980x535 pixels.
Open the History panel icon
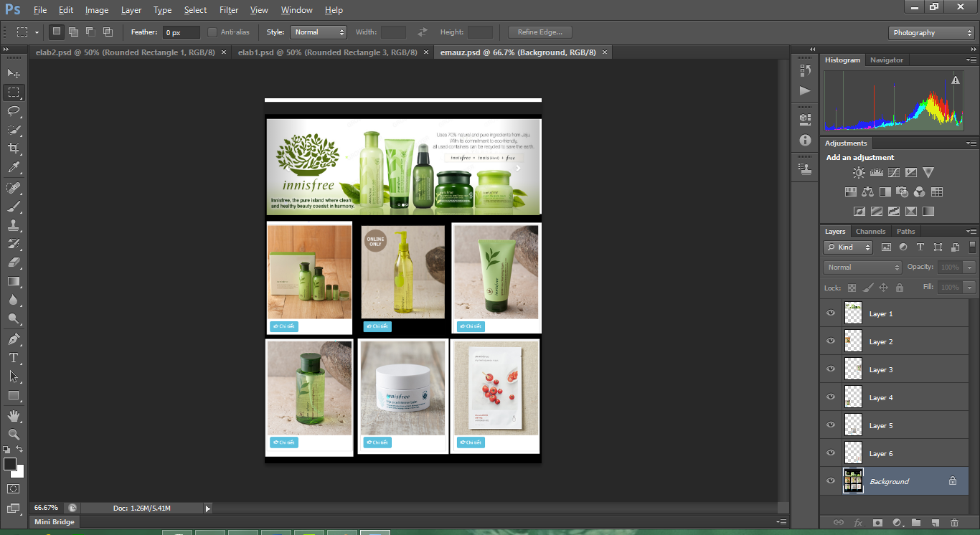click(x=805, y=70)
